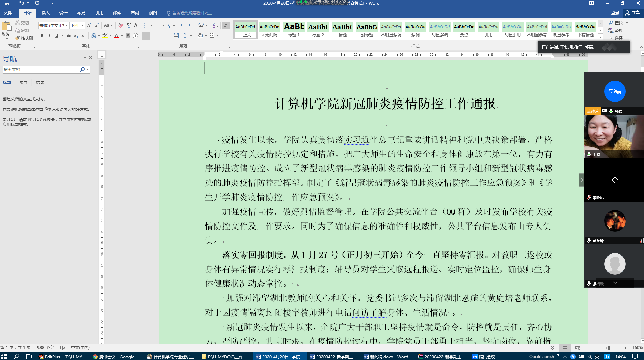
Task: Toggle superscript formatting
Action: tap(83, 36)
